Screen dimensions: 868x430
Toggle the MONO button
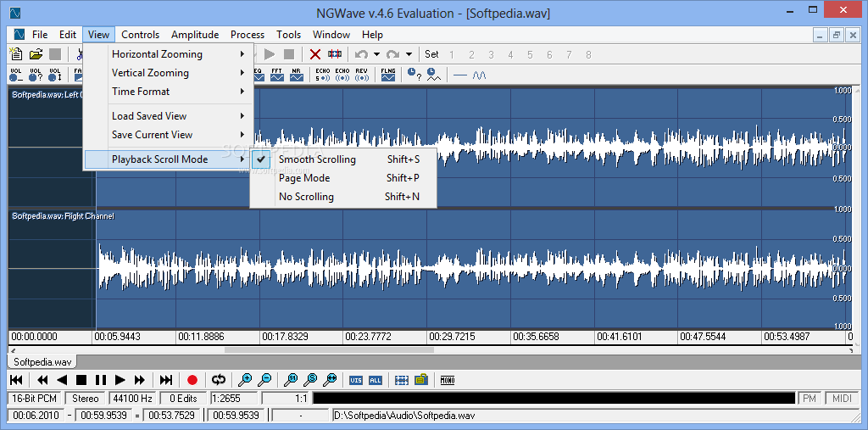click(x=448, y=380)
